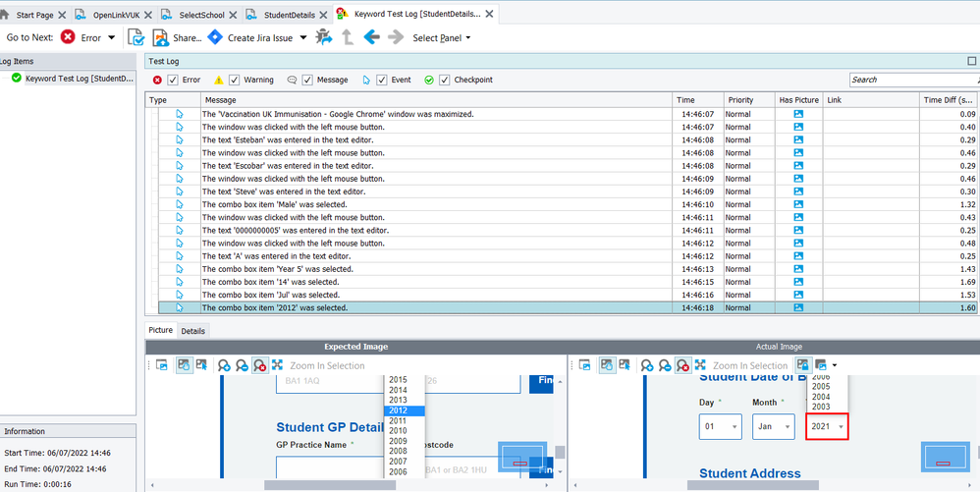Expand the Create Jira Issue dropdown arrow
Image resolution: width=980 pixels, height=492 pixels.
pos(302,38)
